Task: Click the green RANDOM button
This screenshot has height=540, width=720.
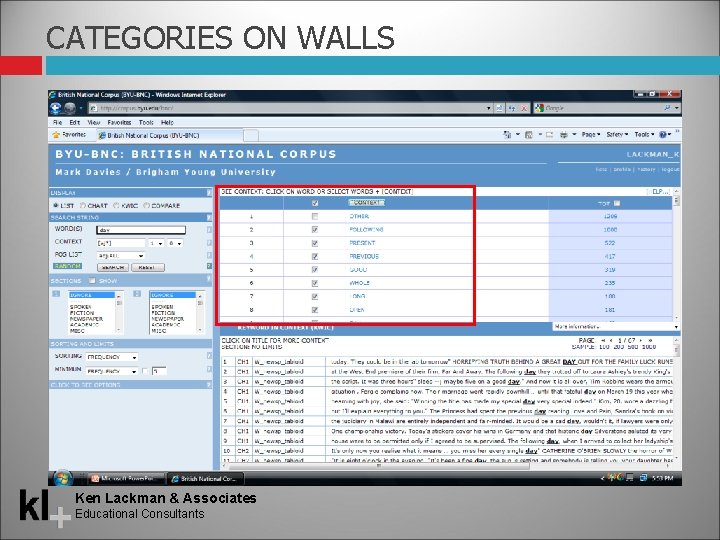Action: click(68, 266)
